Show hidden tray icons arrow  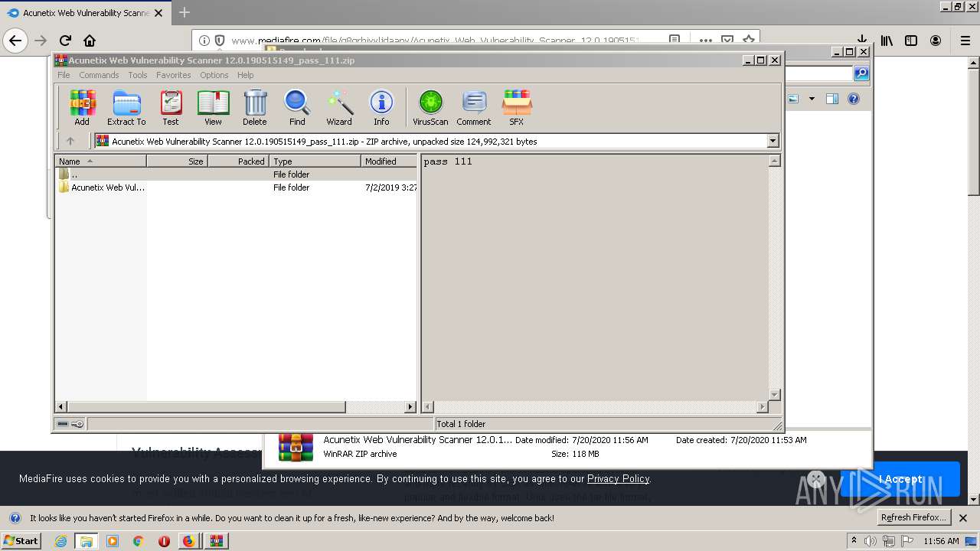(854, 540)
